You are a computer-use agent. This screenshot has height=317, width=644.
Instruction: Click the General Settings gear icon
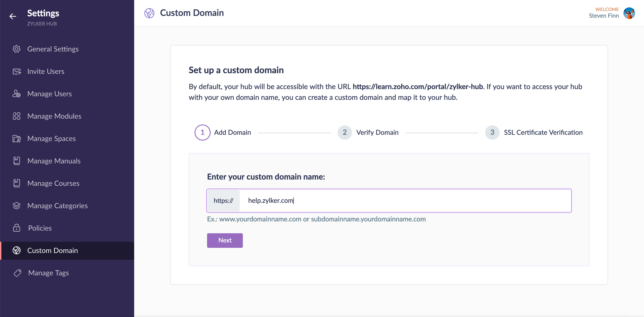(17, 49)
